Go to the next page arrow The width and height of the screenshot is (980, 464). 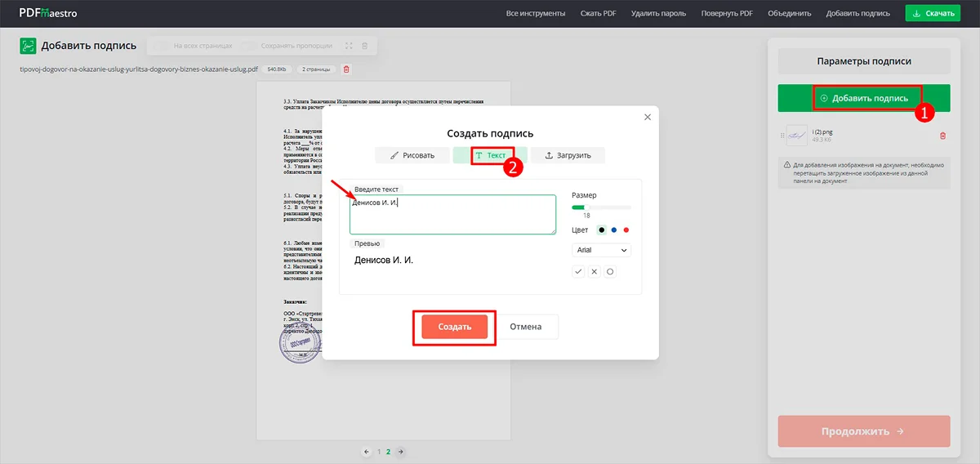click(400, 451)
